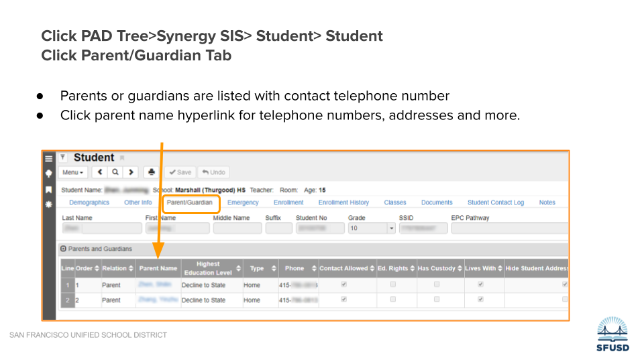The image size is (644, 362).
Task: Check Ed. Rights box for second parent
Action: tap(393, 300)
